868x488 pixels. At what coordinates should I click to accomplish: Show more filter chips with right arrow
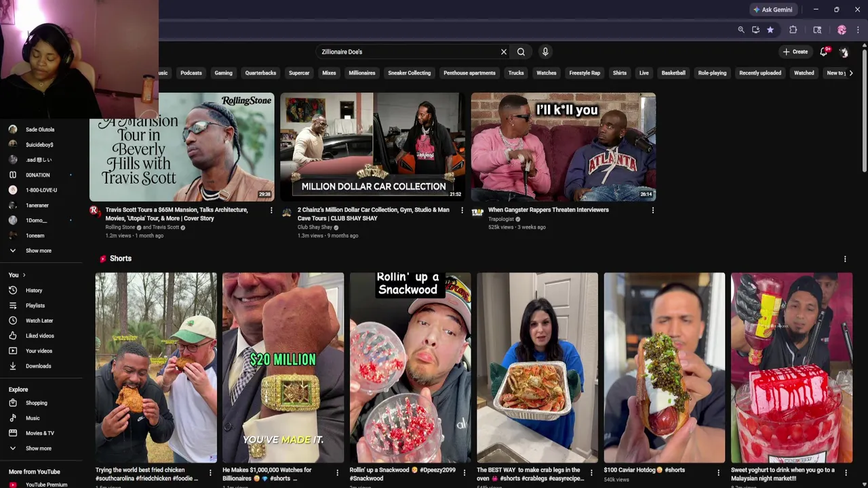(x=851, y=73)
